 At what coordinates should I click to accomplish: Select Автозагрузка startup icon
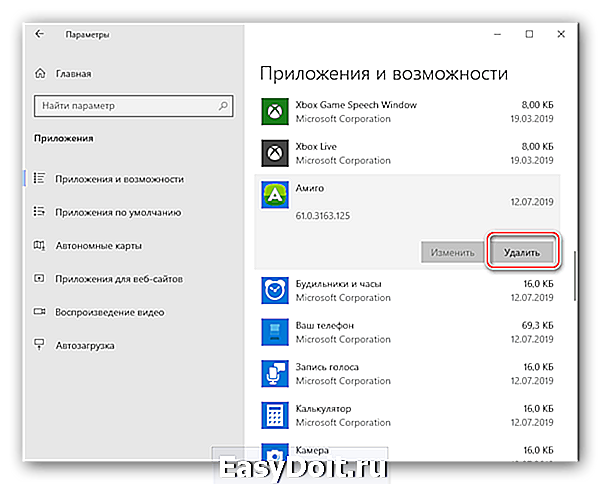click(x=39, y=344)
